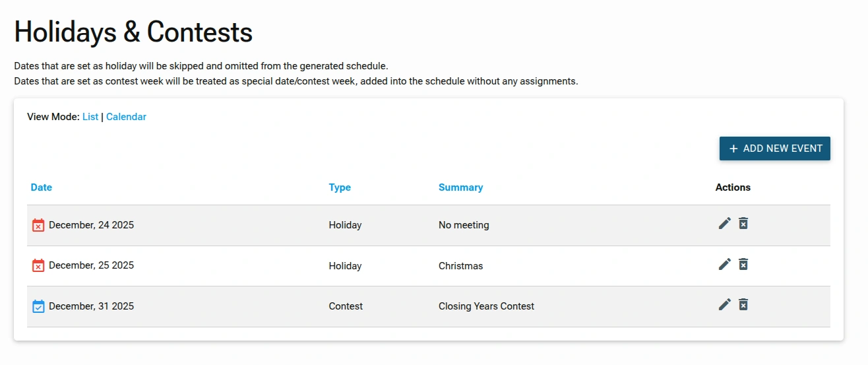The image size is (868, 365).
Task: Click the red calendar icon for December 24
Action: pos(38,225)
